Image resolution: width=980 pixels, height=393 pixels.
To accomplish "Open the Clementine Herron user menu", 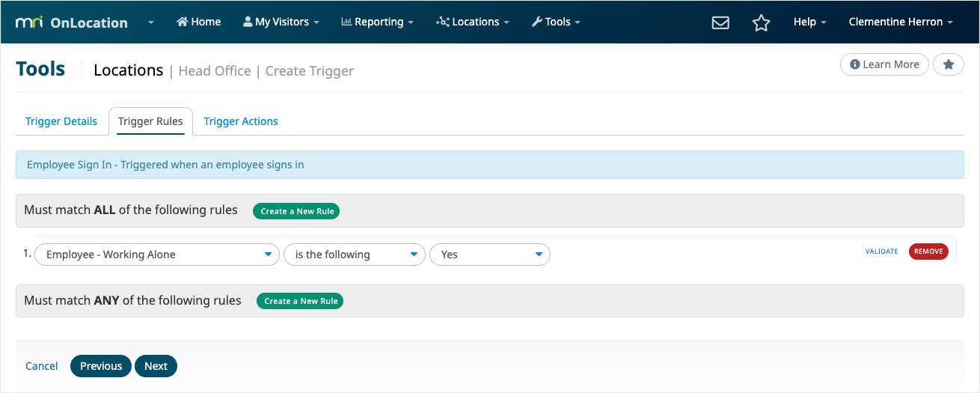I will coord(901,22).
